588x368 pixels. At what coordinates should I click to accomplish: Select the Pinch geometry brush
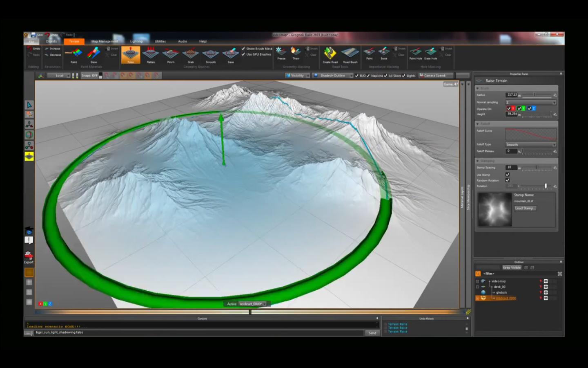(x=171, y=54)
